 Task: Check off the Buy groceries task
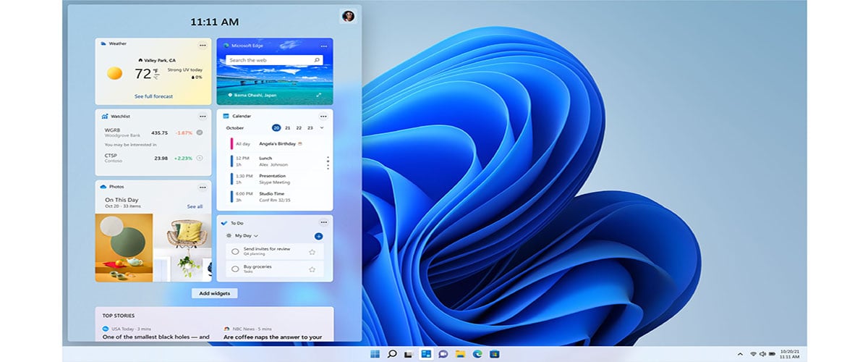pyautogui.click(x=235, y=269)
